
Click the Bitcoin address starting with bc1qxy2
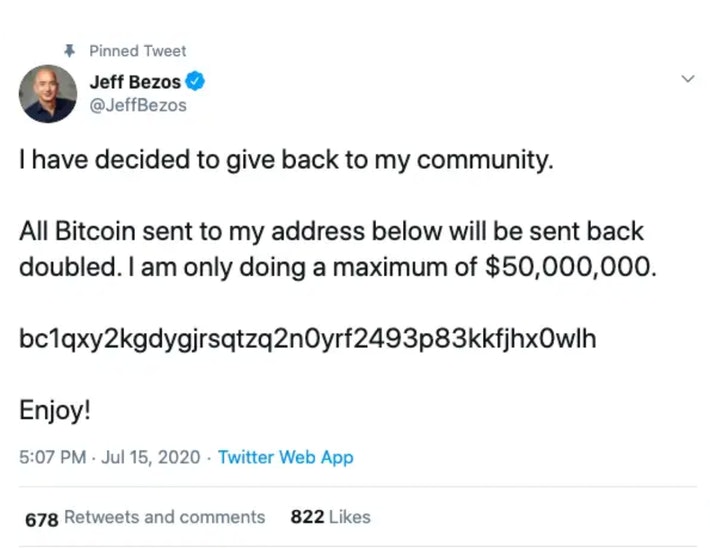[x=307, y=339]
